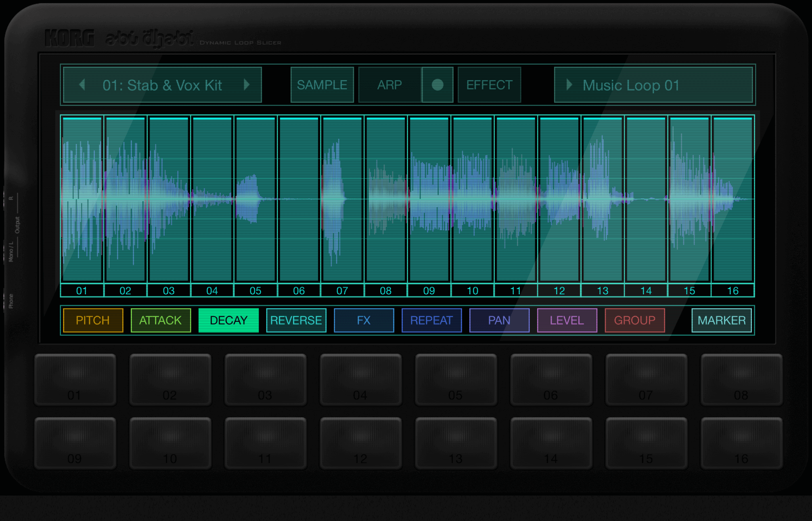Image resolution: width=812 pixels, height=521 pixels.
Task: Select the ATTACK parameter tab
Action: tap(161, 320)
